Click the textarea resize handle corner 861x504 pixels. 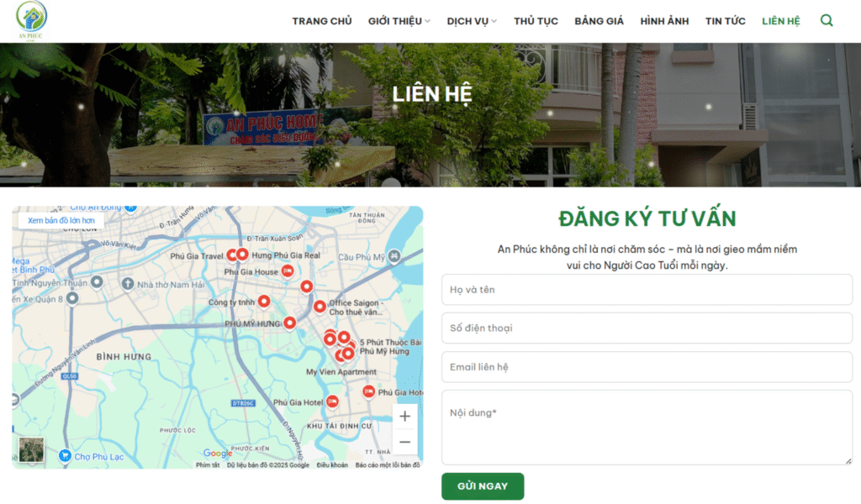pos(848,461)
